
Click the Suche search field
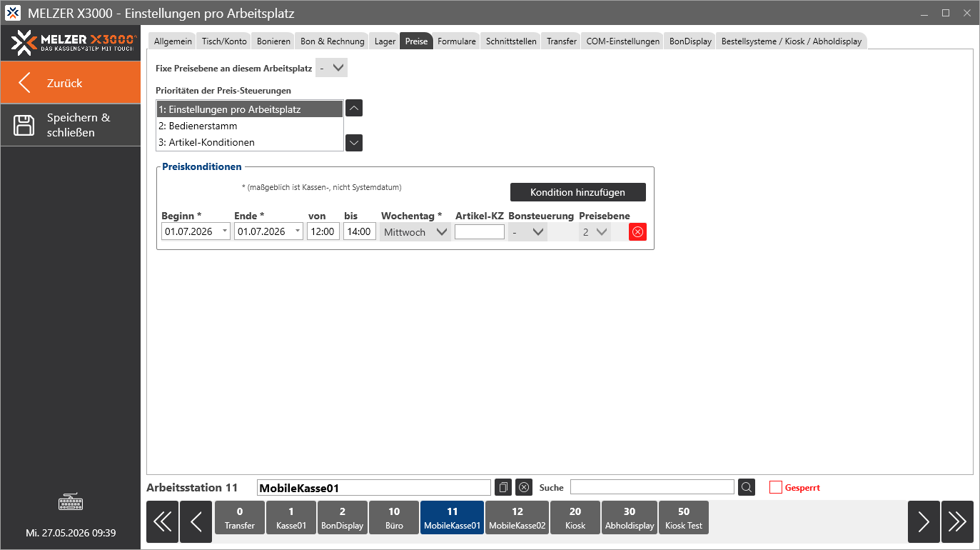(652, 487)
